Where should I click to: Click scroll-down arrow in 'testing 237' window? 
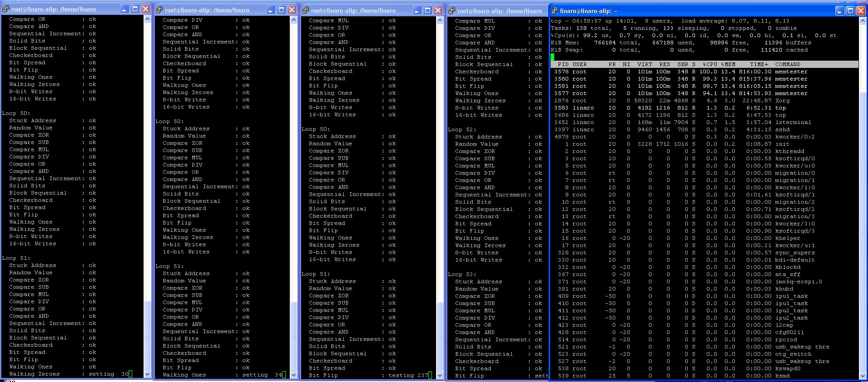[440, 375]
